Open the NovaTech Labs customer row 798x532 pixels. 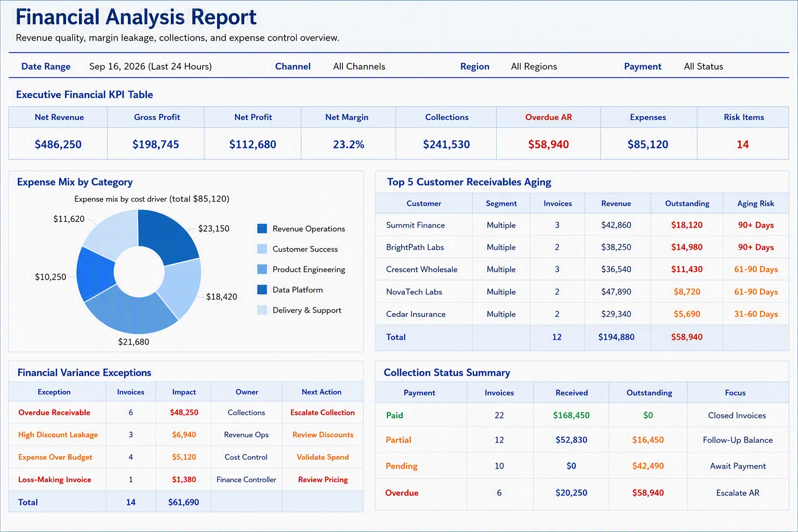click(582, 291)
